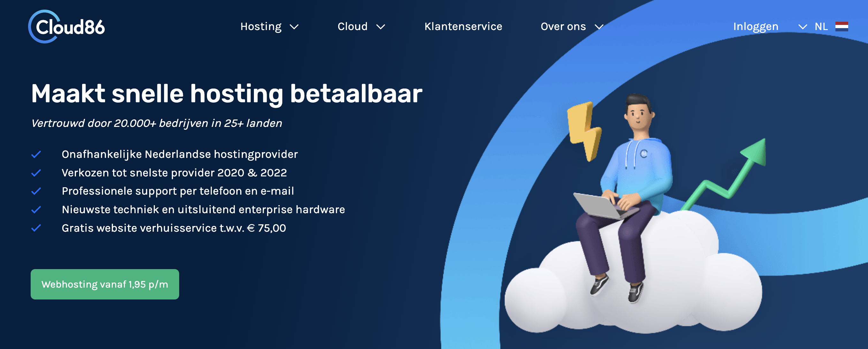This screenshot has width=868, height=349.
Task: Click the checkmark beside snelste provider line
Action: [36, 173]
